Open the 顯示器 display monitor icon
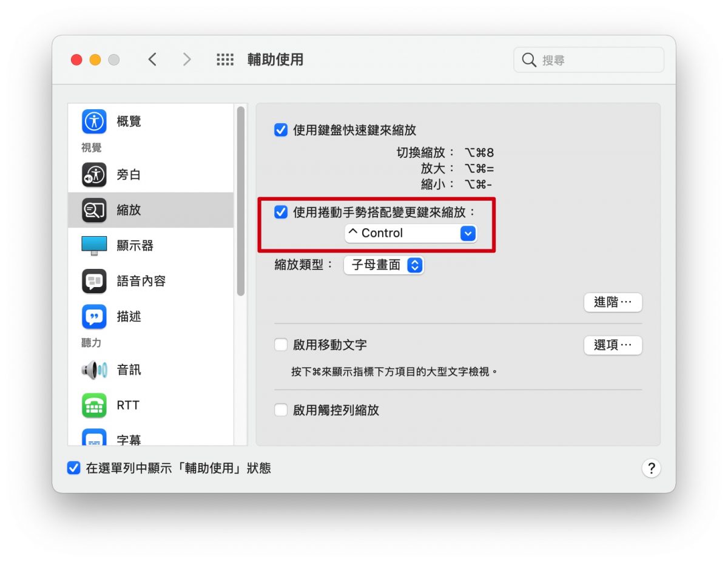Image resolution: width=728 pixels, height=562 pixels. [x=94, y=245]
